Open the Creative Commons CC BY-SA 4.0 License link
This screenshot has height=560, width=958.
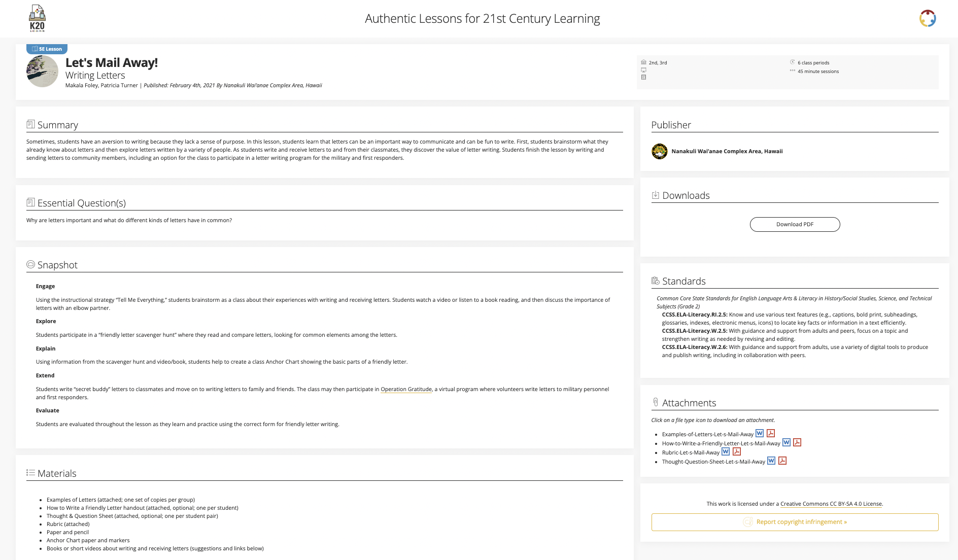(x=831, y=504)
